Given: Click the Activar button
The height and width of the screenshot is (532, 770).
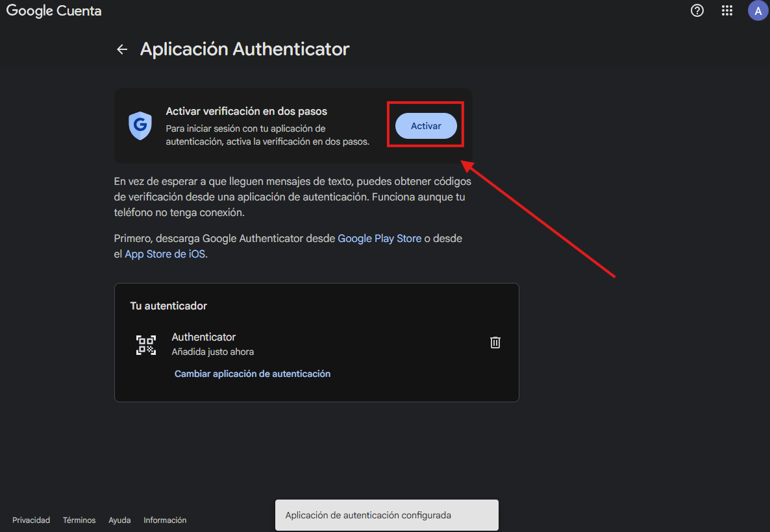Looking at the screenshot, I should (426, 126).
